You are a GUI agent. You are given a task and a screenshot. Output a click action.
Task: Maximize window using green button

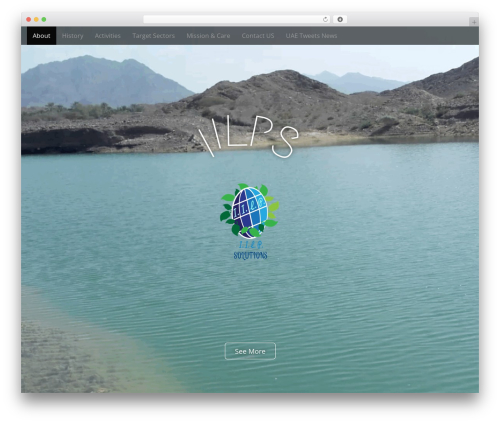44,19
